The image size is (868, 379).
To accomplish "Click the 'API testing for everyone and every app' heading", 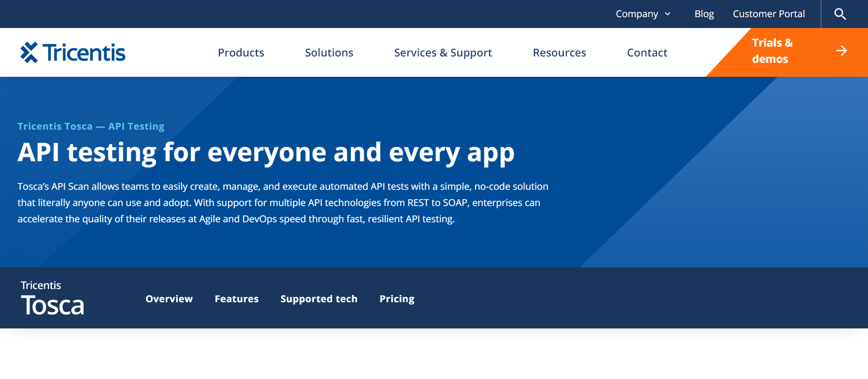I will pyautogui.click(x=266, y=153).
